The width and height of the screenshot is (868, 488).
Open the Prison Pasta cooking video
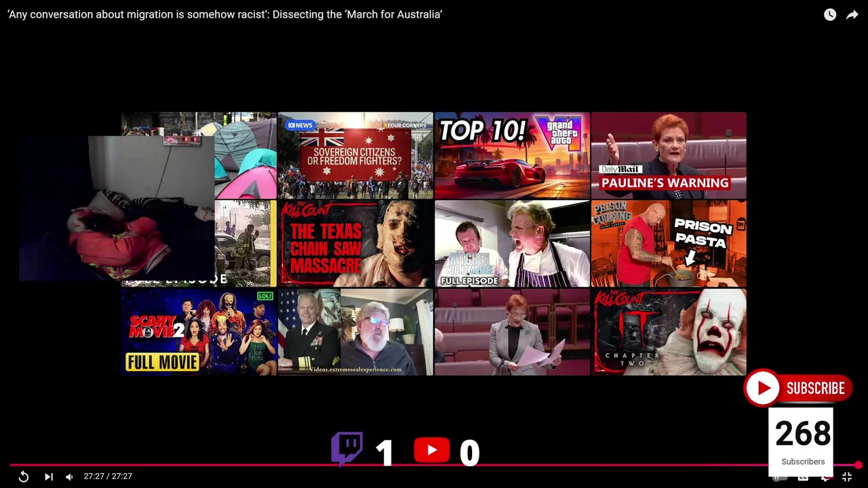click(669, 243)
